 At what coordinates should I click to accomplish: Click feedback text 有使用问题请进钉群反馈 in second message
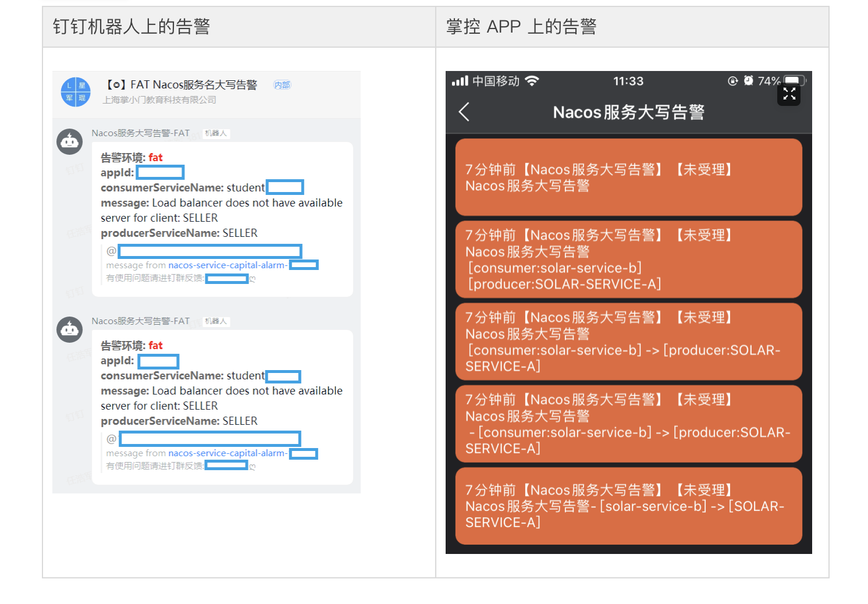(155, 466)
